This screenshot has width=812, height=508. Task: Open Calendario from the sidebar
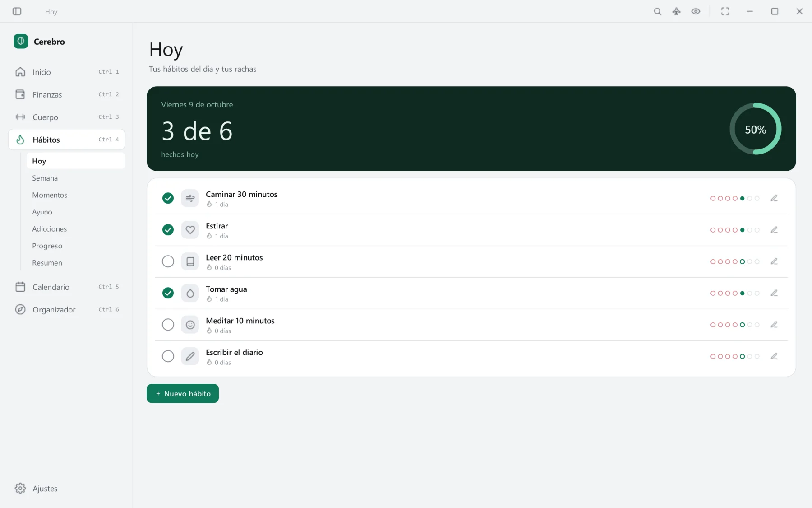[x=66, y=287]
